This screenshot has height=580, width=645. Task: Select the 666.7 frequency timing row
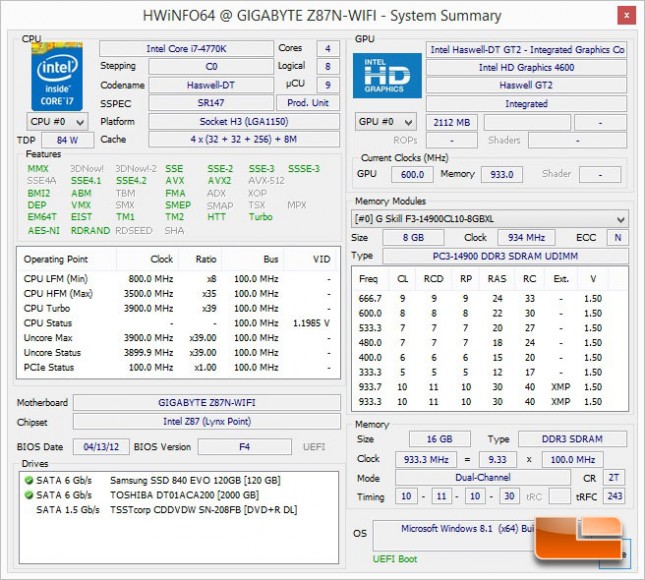(x=490, y=299)
